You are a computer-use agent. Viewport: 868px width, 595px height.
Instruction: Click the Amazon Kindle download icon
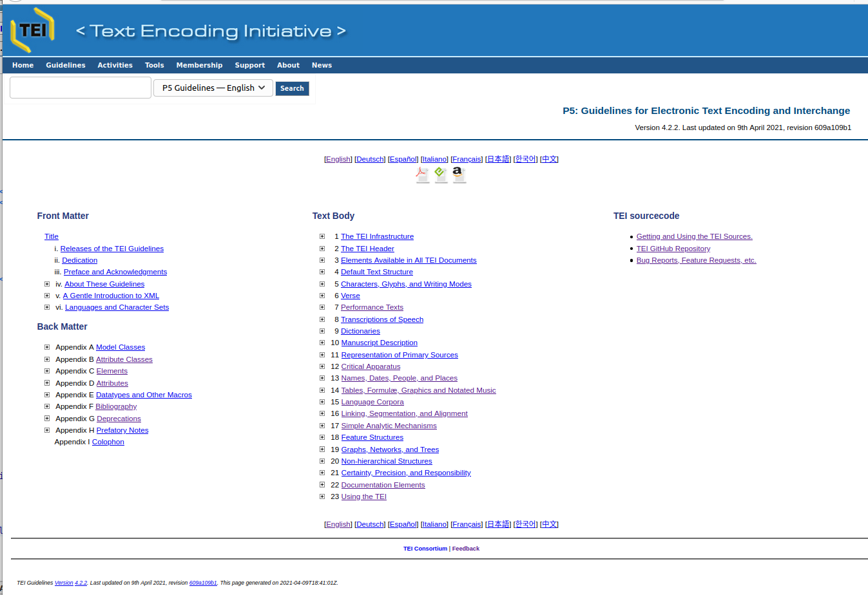(x=459, y=175)
